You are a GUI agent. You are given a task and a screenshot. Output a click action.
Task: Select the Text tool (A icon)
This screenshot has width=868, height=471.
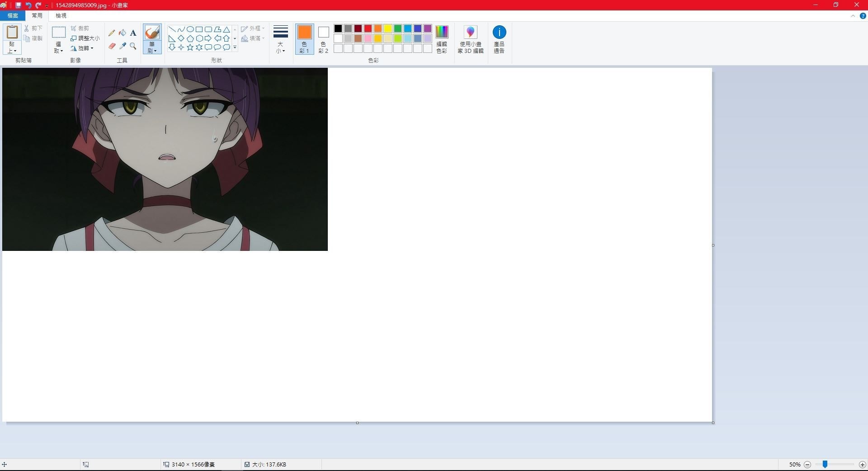133,33
